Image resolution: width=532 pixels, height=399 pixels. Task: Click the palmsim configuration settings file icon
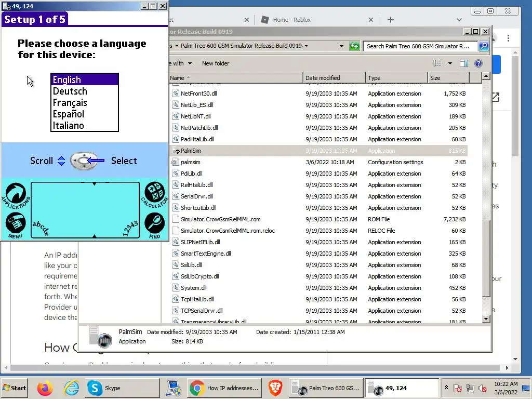176,162
